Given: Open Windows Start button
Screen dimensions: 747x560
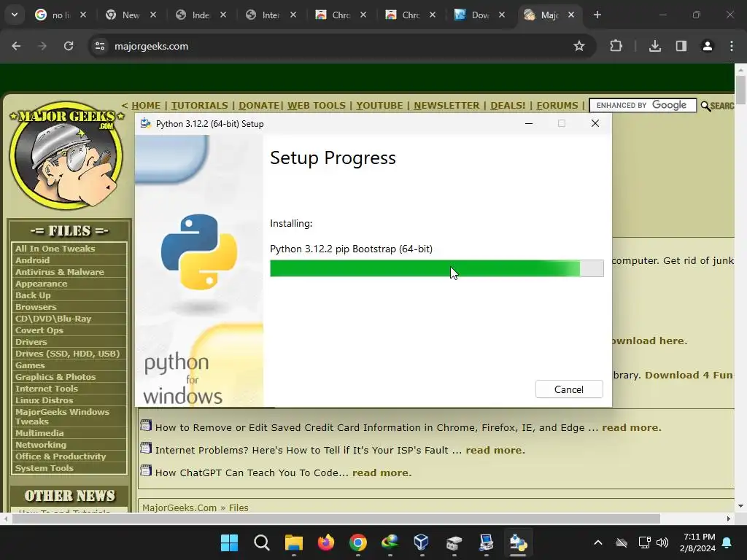Looking at the screenshot, I should (230, 542).
